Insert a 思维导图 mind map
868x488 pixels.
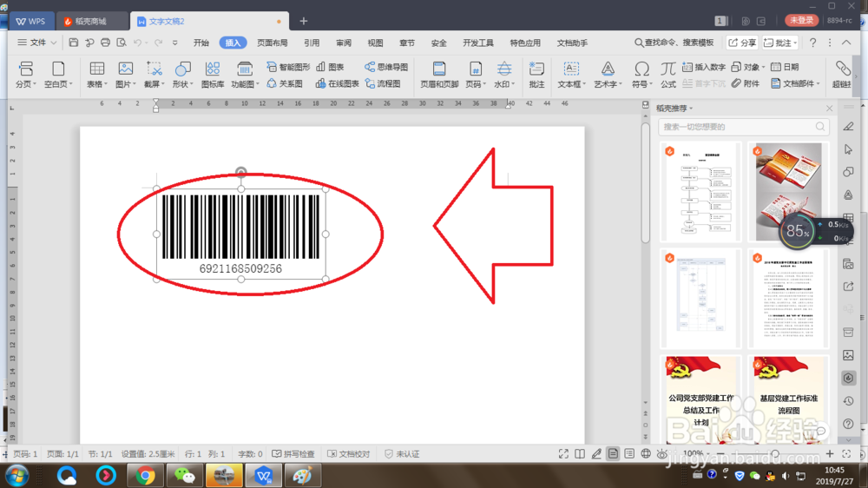point(386,67)
